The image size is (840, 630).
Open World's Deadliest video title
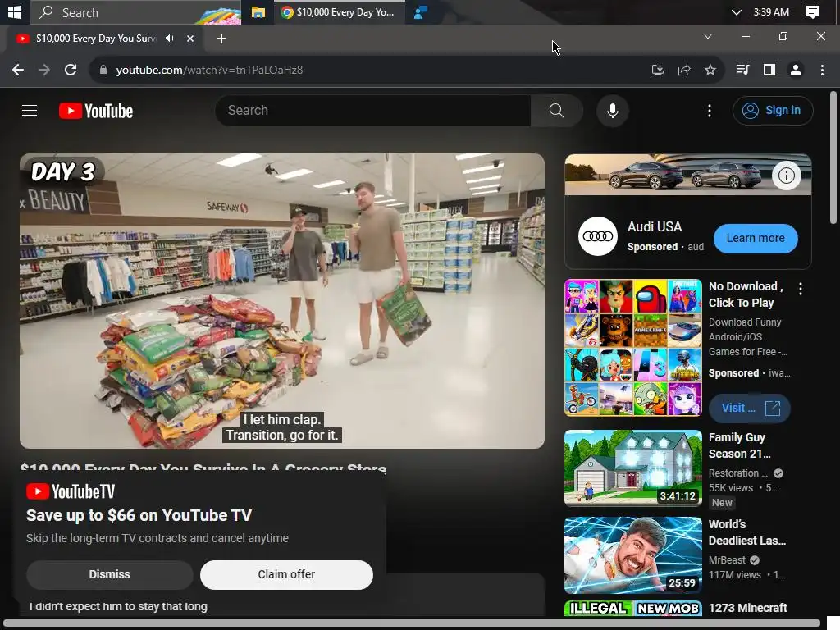point(746,532)
